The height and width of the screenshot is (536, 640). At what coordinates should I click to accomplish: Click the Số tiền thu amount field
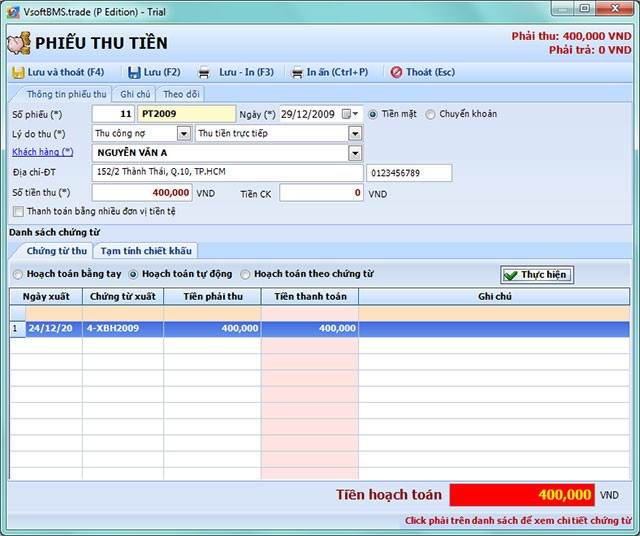click(141, 192)
